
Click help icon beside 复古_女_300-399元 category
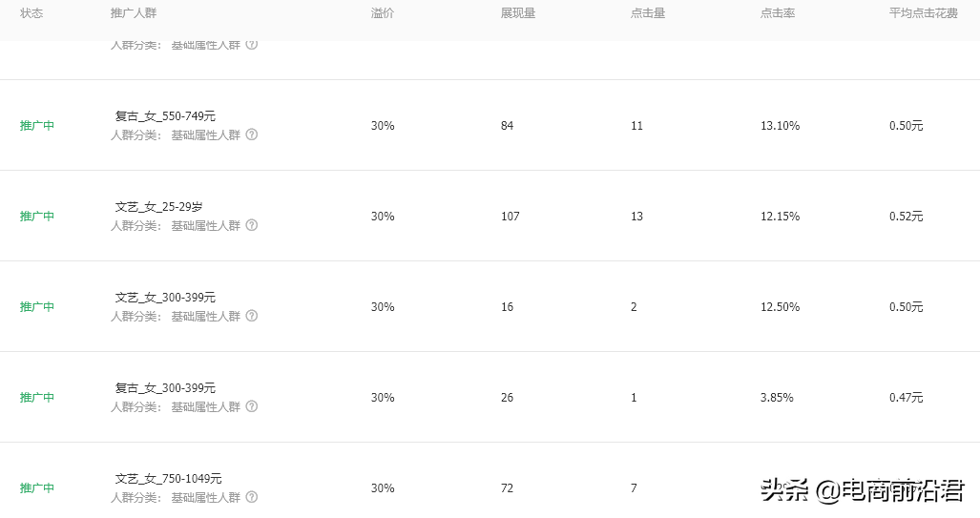click(x=252, y=406)
